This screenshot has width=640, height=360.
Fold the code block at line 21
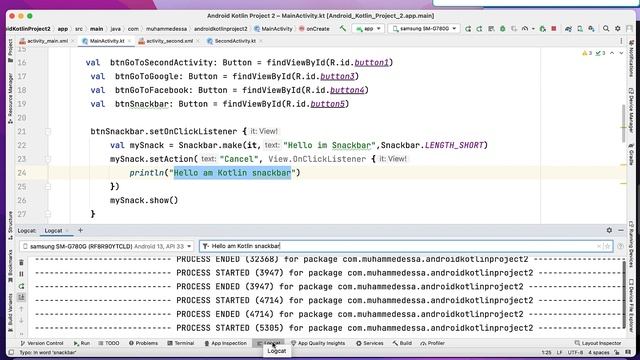[48, 131]
